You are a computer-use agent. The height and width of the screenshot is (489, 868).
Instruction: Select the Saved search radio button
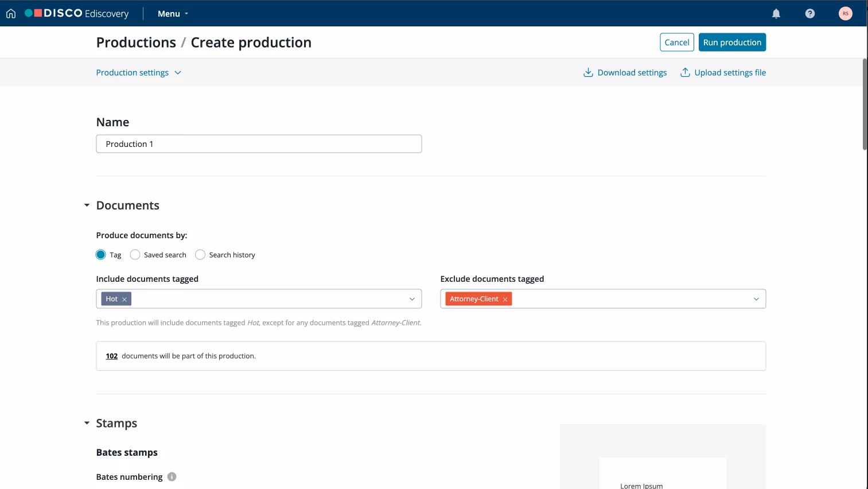(135, 254)
